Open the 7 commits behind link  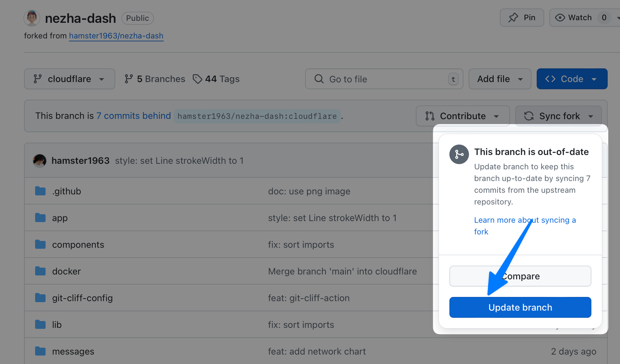point(134,116)
